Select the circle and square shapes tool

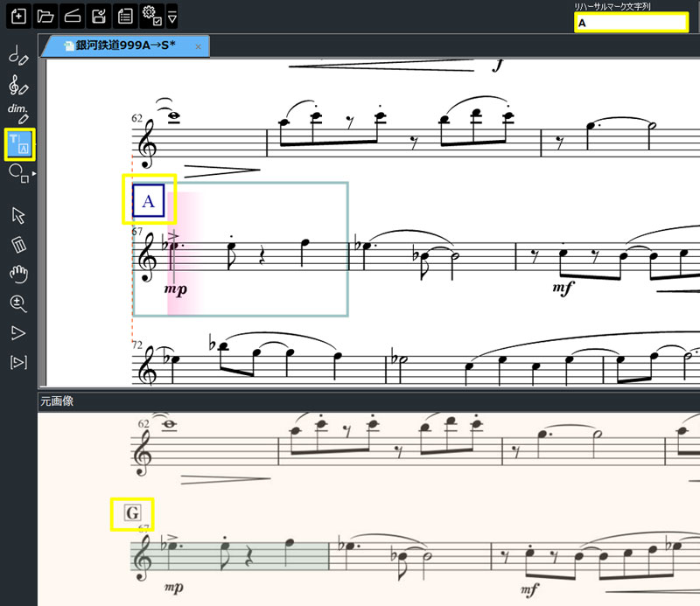(18, 174)
